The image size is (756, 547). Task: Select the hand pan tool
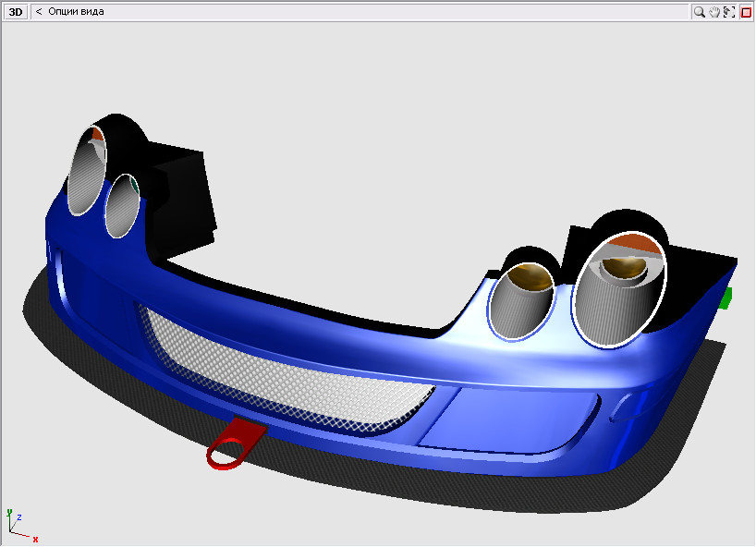714,12
